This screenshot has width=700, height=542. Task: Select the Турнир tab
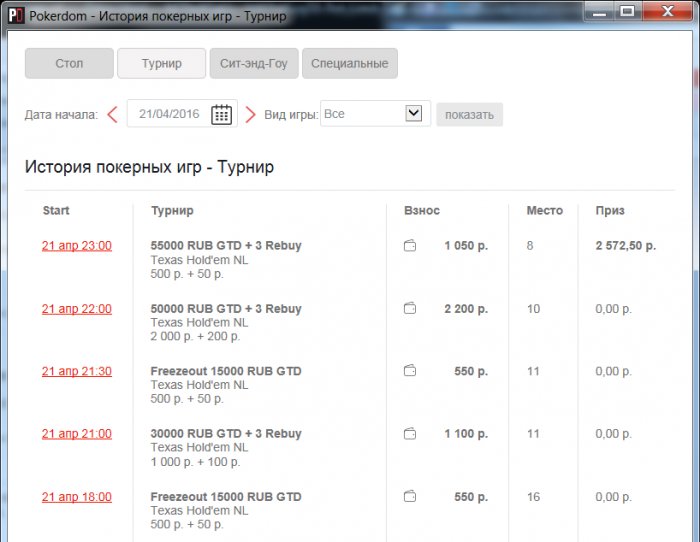(x=162, y=63)
